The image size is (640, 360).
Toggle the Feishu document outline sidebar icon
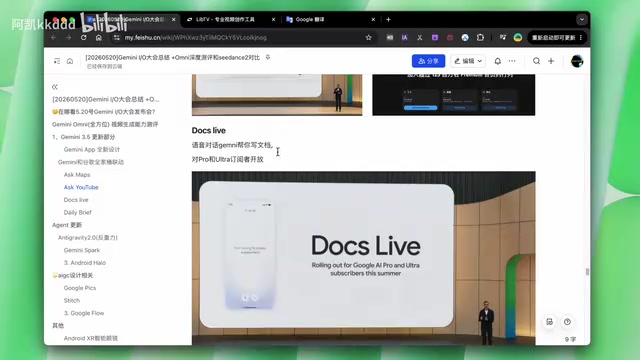point(57,61)
